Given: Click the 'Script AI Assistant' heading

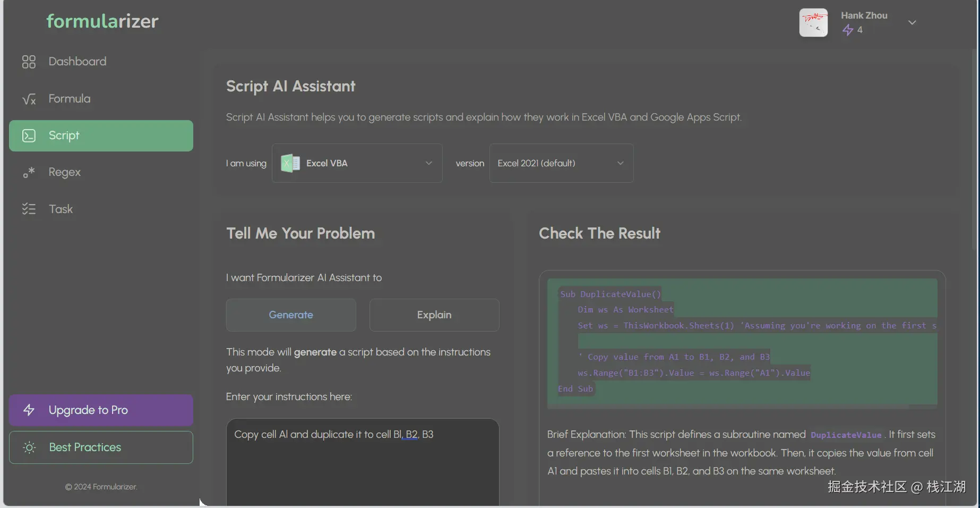Looking at the screenshot, I should click(291, 86).
